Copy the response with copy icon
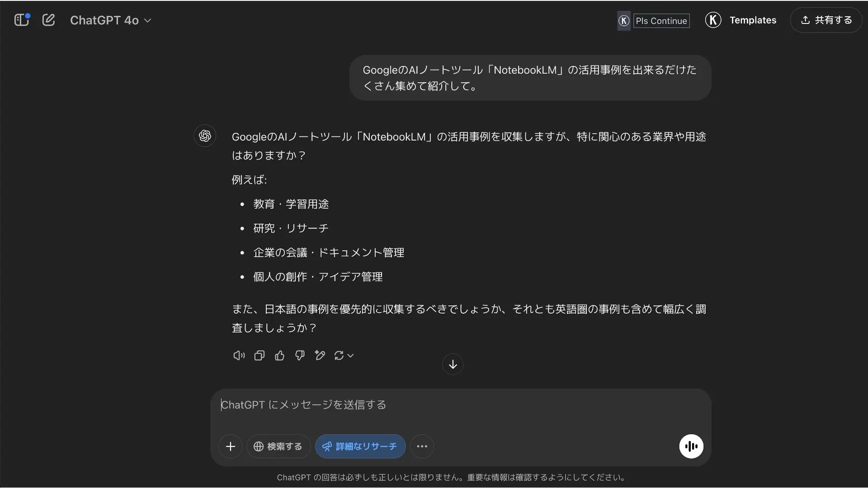The image size is (868, 488). 259,356
